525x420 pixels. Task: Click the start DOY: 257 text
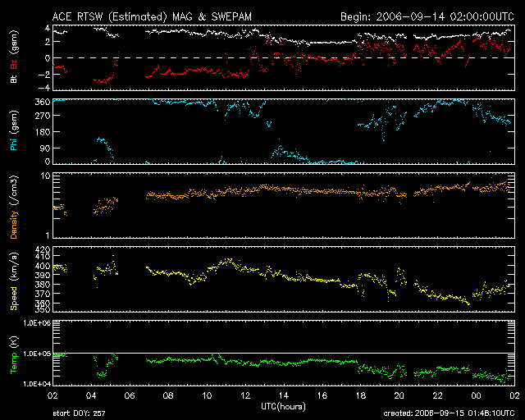click(x=79, y=413)
